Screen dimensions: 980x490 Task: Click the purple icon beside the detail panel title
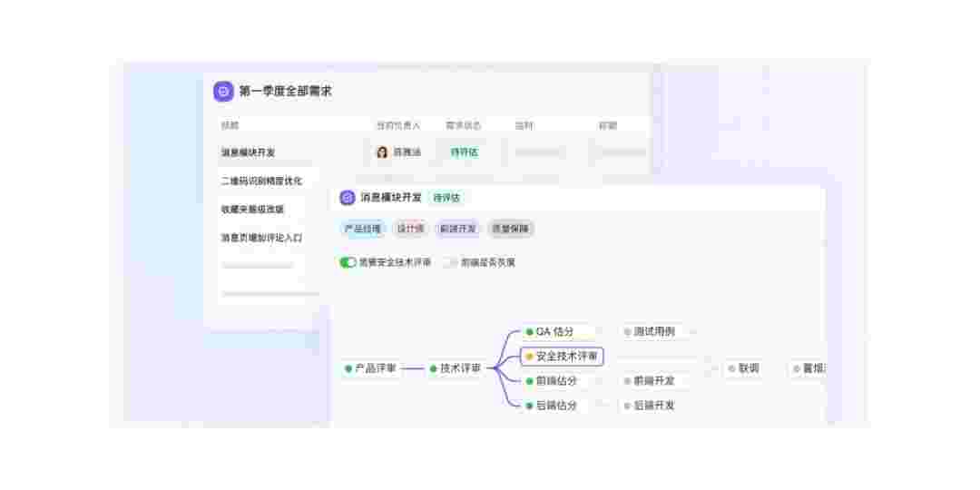(x=347, y=198)
